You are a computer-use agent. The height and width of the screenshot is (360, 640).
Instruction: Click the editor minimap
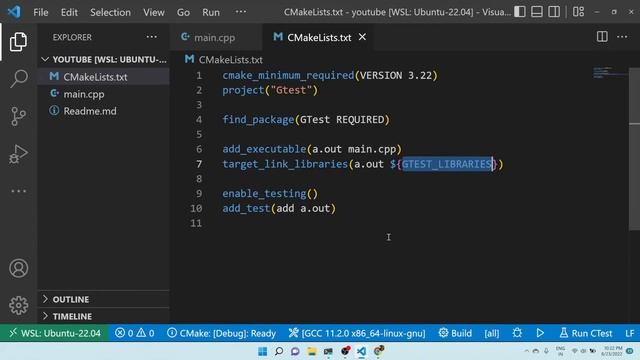click(x=610, y=73)
